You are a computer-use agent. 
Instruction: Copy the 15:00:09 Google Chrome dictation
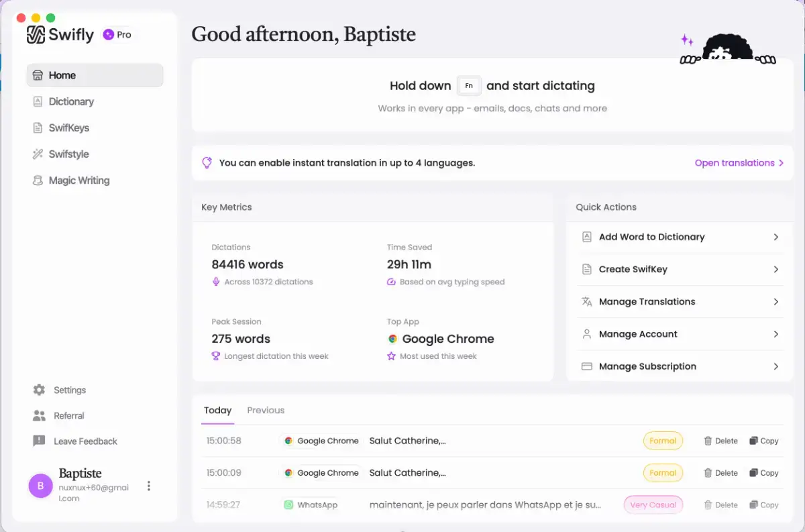point(764,473)
